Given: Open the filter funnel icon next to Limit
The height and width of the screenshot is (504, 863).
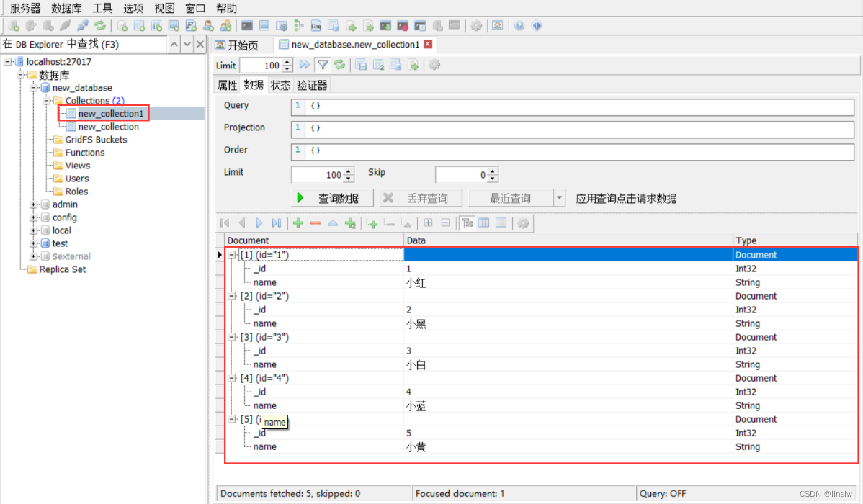Looking at the screenshot, I should point(323,65).
